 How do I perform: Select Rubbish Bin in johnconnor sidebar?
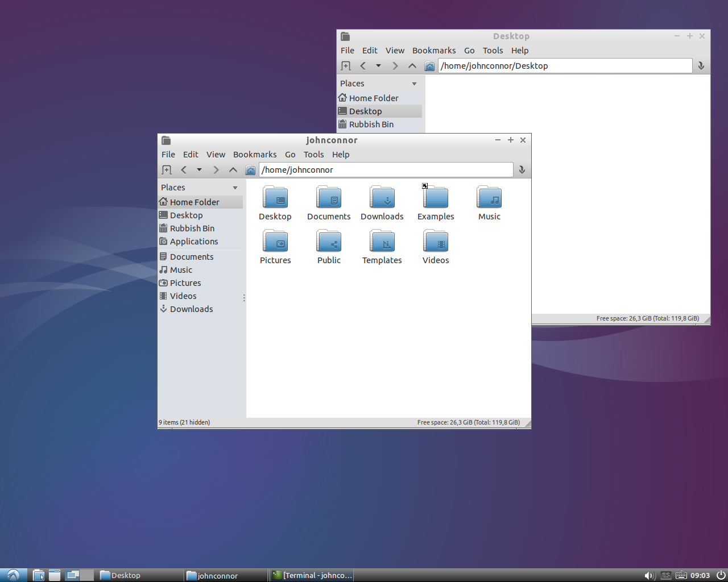click(x=192, y=228)
